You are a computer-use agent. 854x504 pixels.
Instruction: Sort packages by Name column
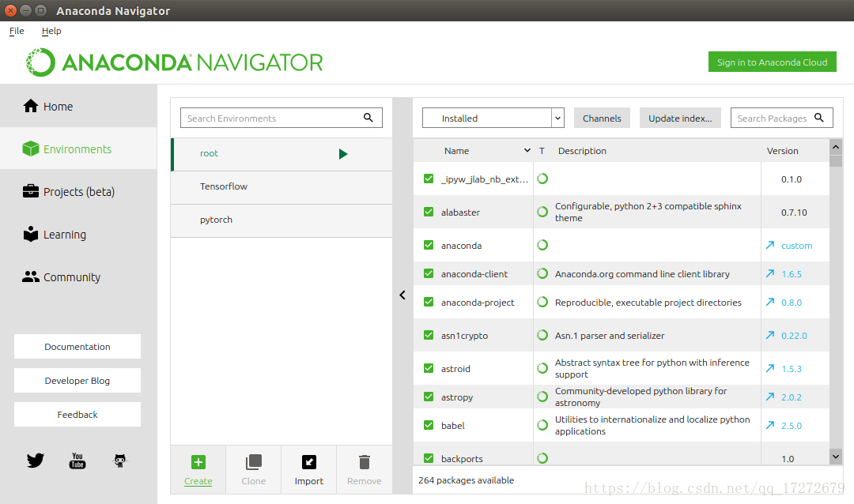click(456, 151)
